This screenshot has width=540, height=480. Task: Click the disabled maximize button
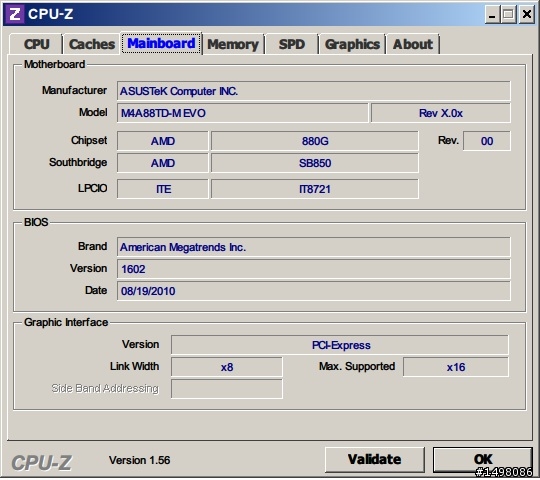508,14
